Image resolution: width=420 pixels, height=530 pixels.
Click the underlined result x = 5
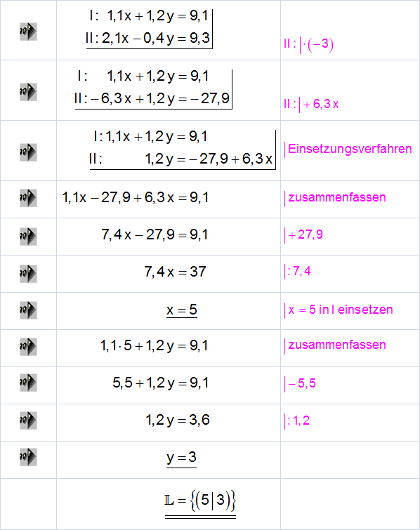pos(182,310)
